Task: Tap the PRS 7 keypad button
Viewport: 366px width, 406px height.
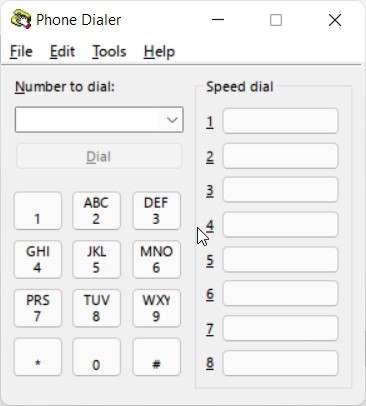Action: click(38, 308)
